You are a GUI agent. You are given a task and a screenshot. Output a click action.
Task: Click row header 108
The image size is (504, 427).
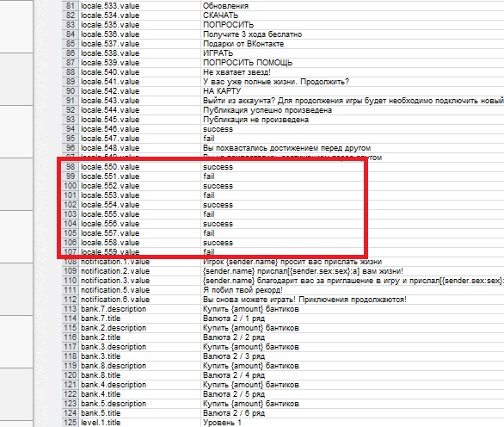[x=70, y=262]
